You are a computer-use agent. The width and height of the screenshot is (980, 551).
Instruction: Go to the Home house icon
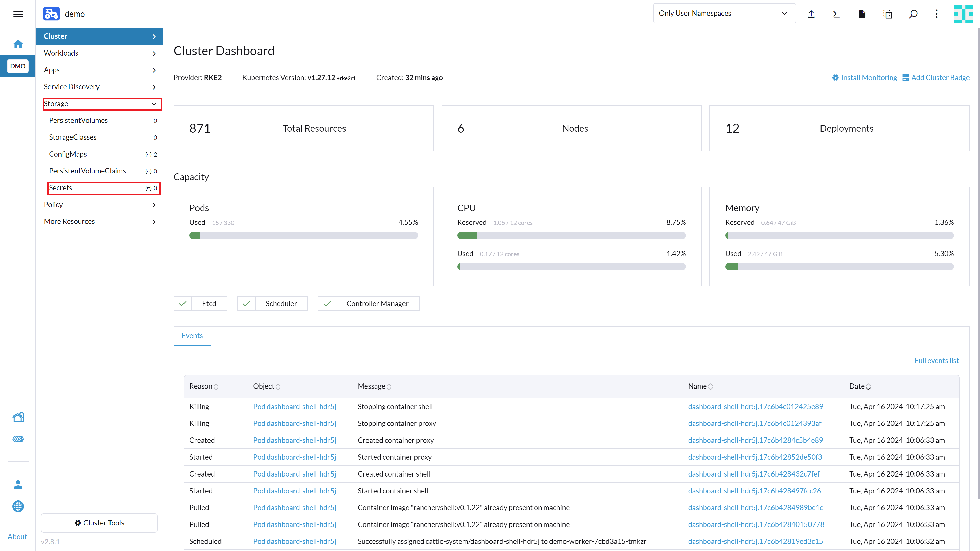[18, 44]
